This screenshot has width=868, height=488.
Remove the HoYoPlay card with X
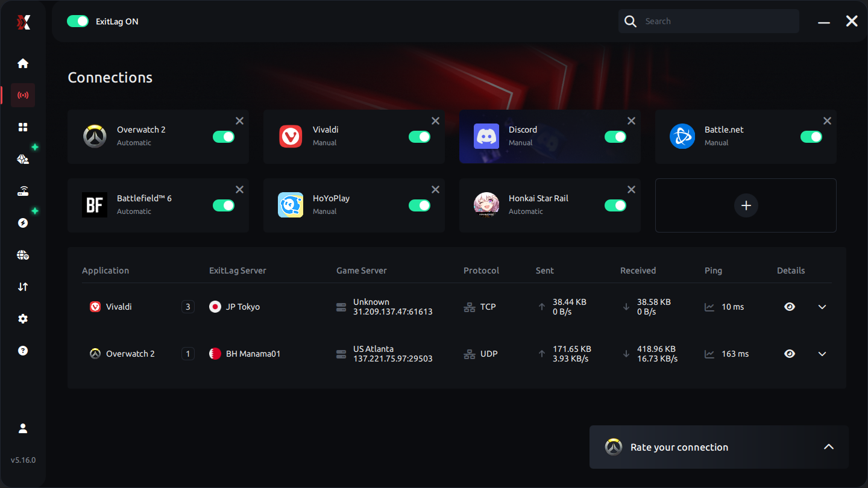click(x=435, y=190)
